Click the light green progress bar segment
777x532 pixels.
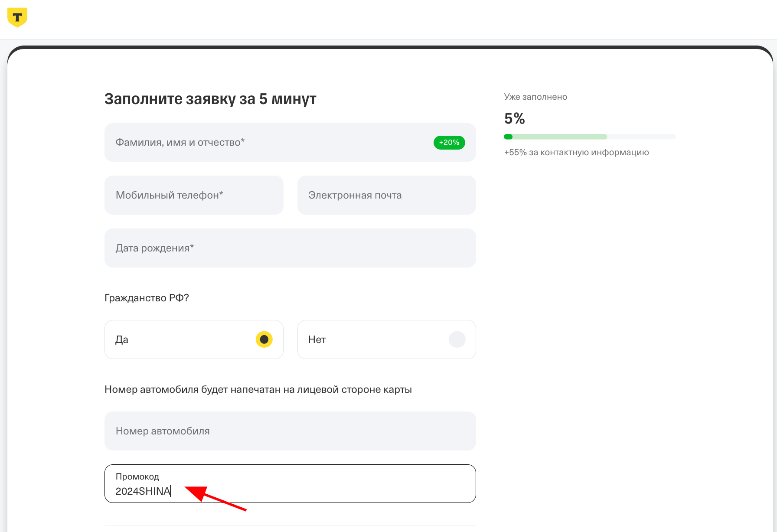tap(559, 137)
